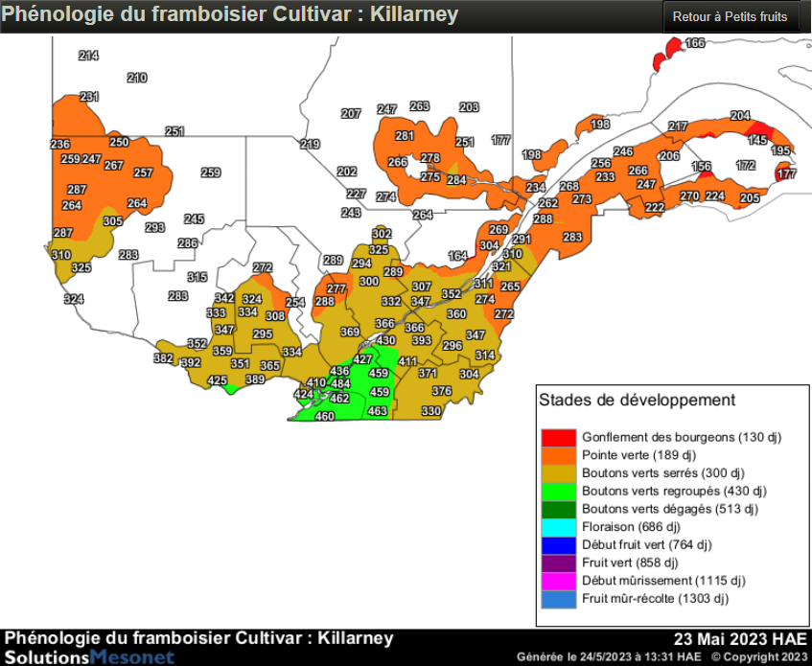This screenshot has height=666, width=812.
Task: Click the Stades de développement legend title
Action: (x=637, y=401)
